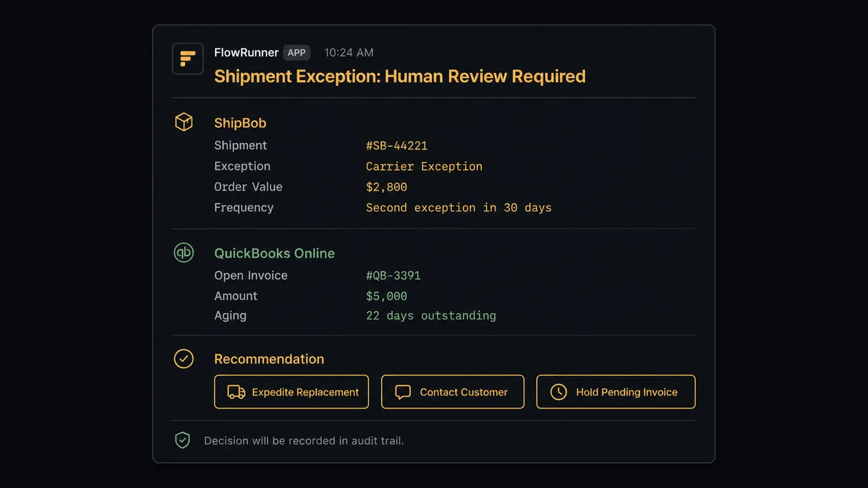Click the invoice amount $5,000
This screenshot has height=488, width=868.
click(386, 296)
